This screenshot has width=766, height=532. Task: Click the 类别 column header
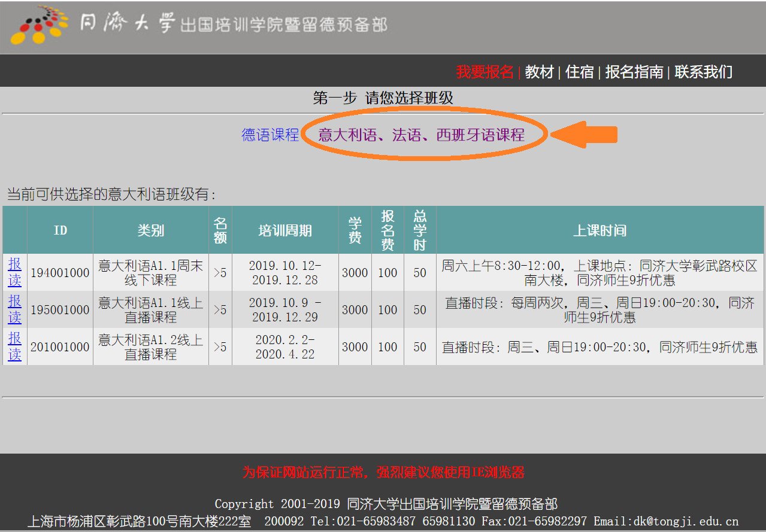(x=150, y=230)
